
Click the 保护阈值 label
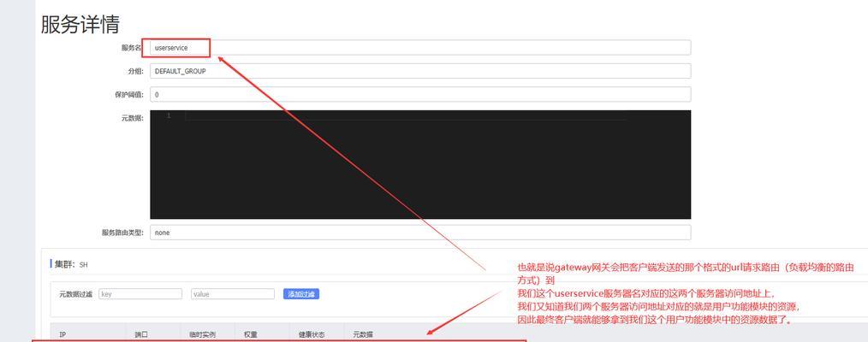[x=129, y=95]
